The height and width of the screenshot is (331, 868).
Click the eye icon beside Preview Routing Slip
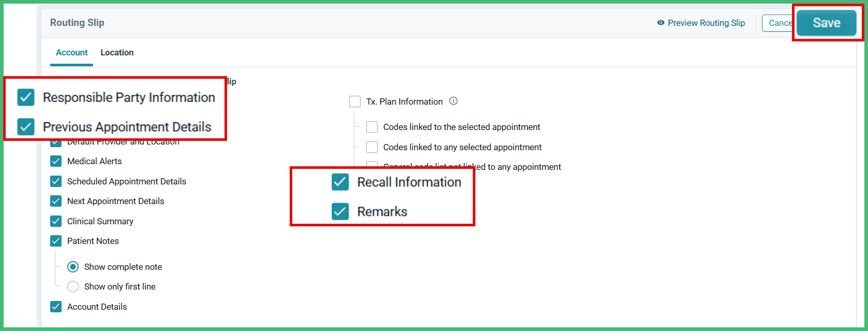coord(660,23)
